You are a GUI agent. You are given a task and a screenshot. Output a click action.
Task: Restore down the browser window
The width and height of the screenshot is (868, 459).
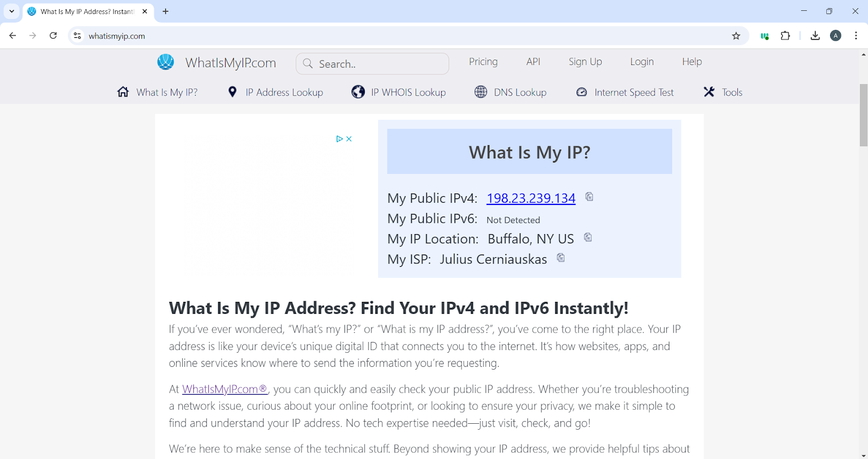(x=829, y=11)
